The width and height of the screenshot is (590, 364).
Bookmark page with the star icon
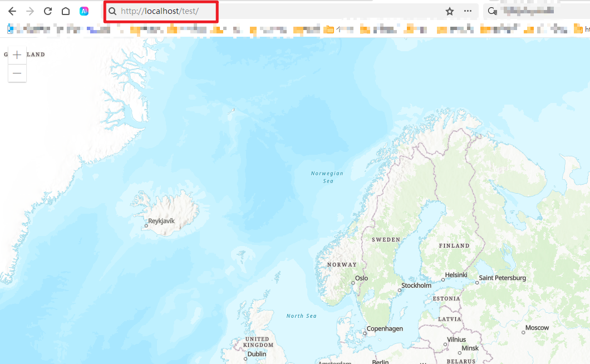coord(450,11)
